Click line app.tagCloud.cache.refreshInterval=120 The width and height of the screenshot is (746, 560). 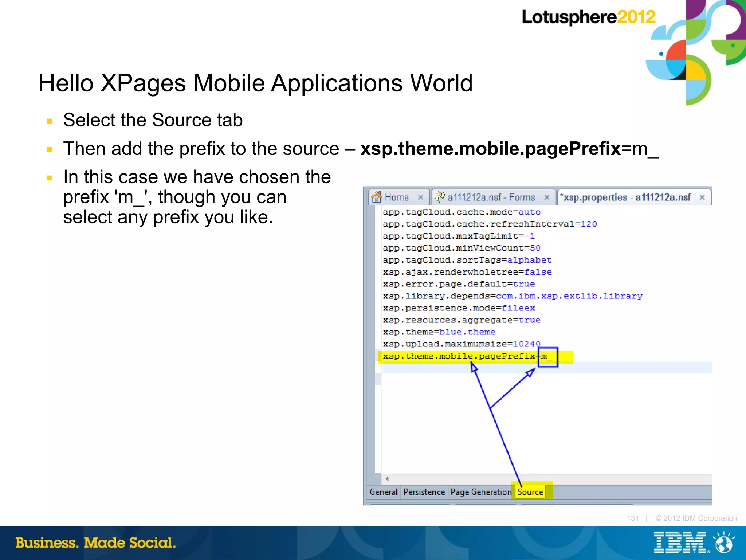[x=490, y=224]
